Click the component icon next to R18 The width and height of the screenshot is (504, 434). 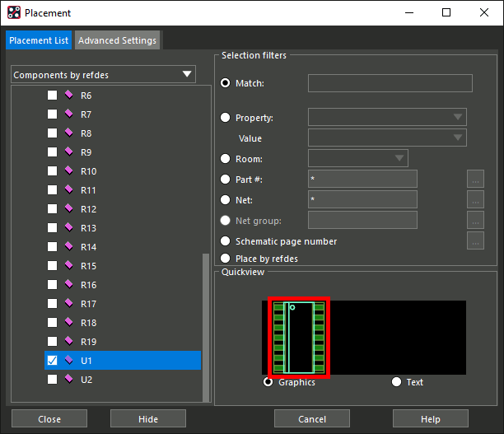point(68,322)
